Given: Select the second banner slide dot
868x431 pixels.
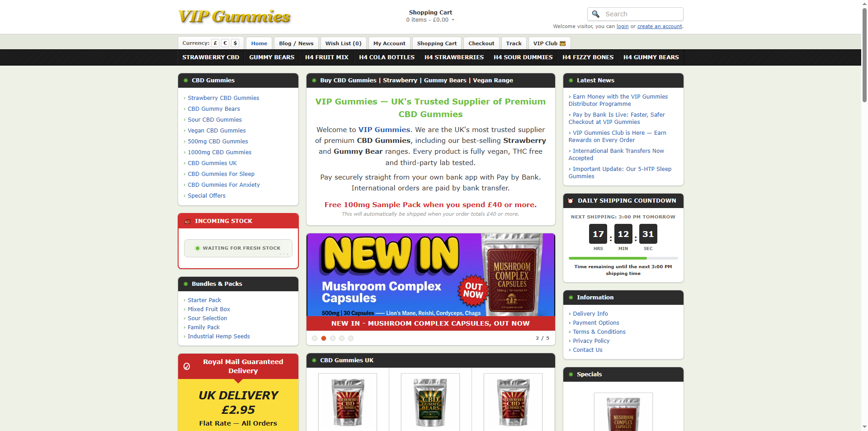Looking at the screenshot, I should (x=324, y=338).
